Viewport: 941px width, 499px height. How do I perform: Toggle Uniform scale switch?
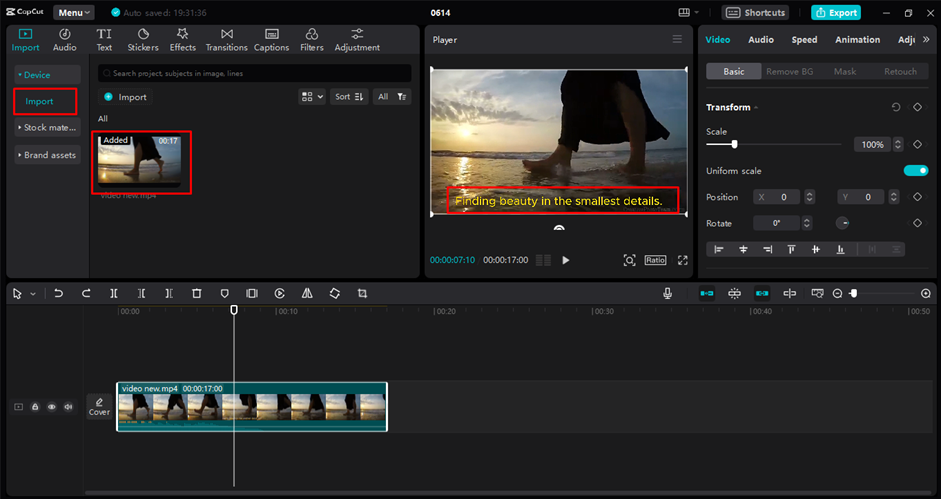(916, 171)
